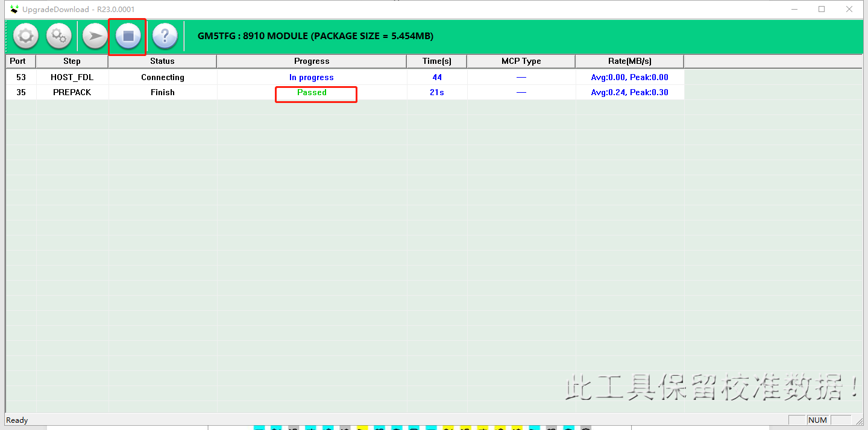Click MCP Type dash in PREPACK row
Viewport: 868px width, 430px height.
(521, 92)
